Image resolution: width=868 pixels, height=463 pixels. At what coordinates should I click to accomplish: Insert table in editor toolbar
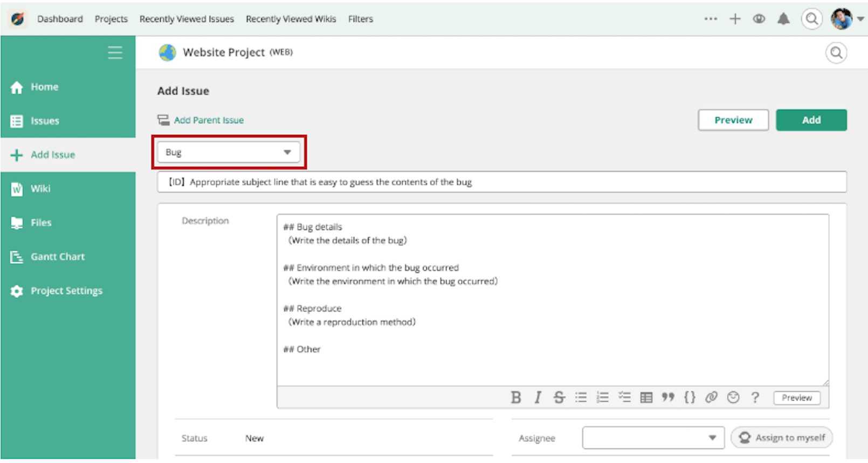[x=646, y=398]
